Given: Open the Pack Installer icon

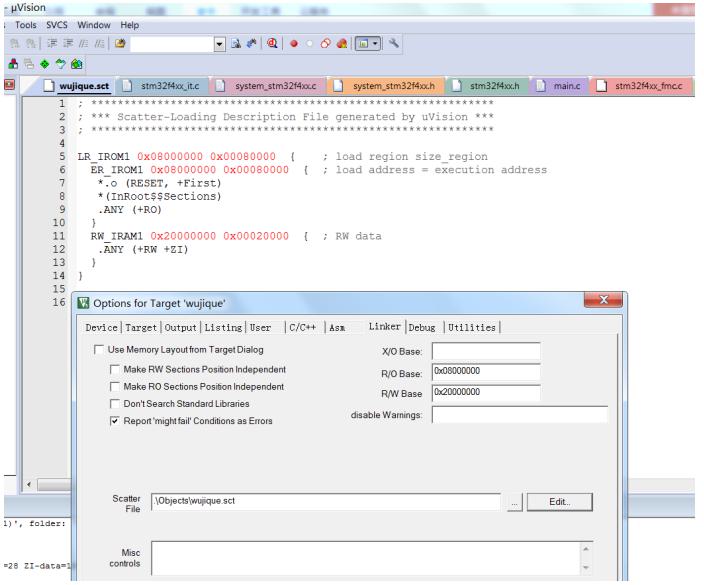Looking at the screenshot, I should 77,64.
